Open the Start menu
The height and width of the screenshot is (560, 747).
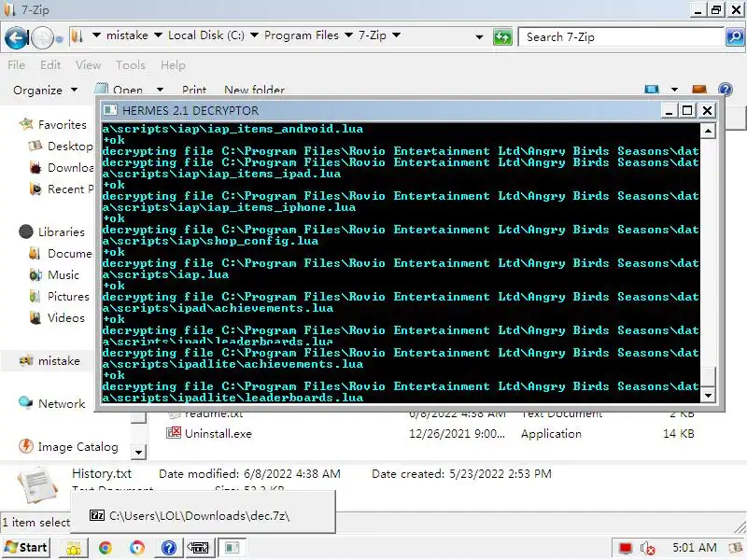coord(26,548)
